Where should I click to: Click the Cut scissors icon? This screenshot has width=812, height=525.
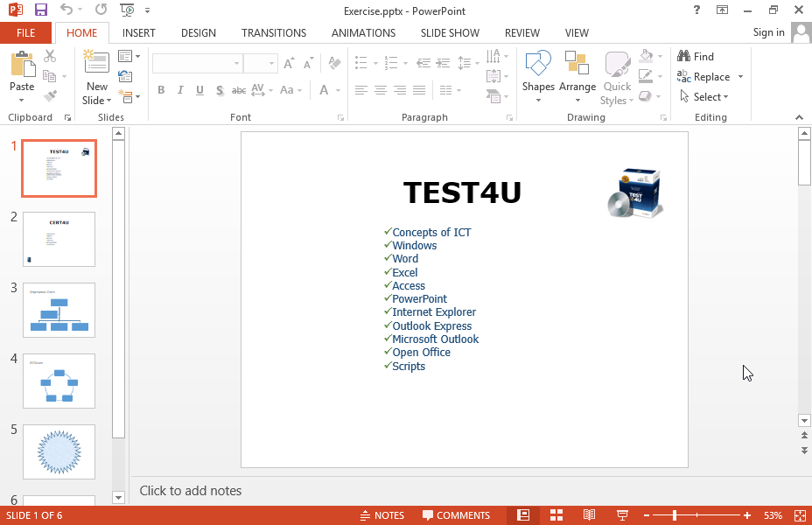(x=50, y=55)
